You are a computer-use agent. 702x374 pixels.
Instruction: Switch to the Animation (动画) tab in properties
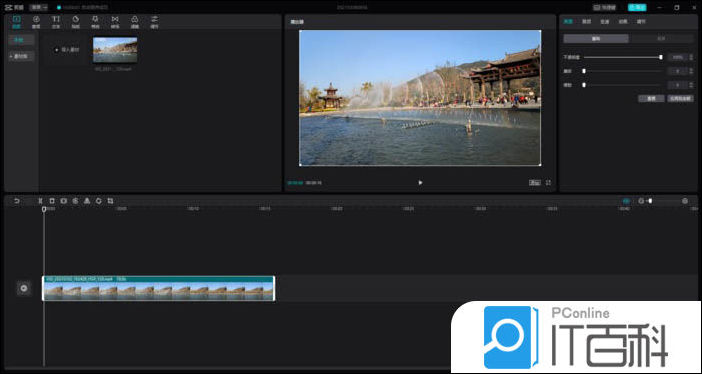coord(623,21)
